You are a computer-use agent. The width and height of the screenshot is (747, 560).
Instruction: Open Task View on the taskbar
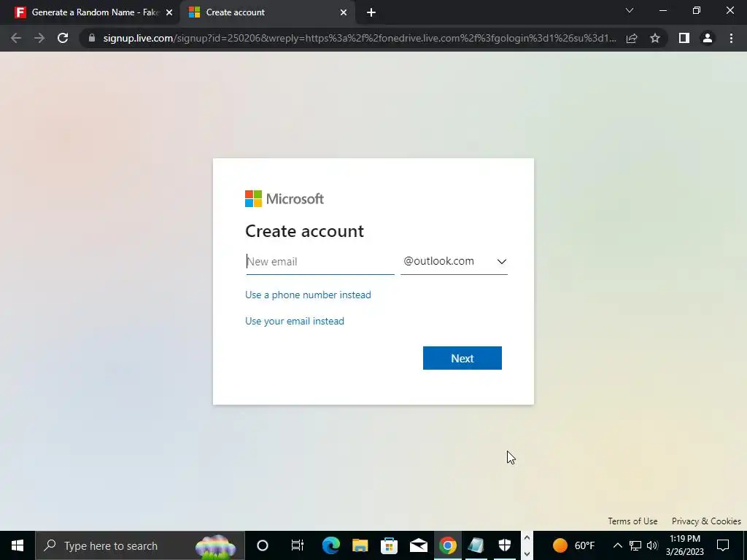298,545
